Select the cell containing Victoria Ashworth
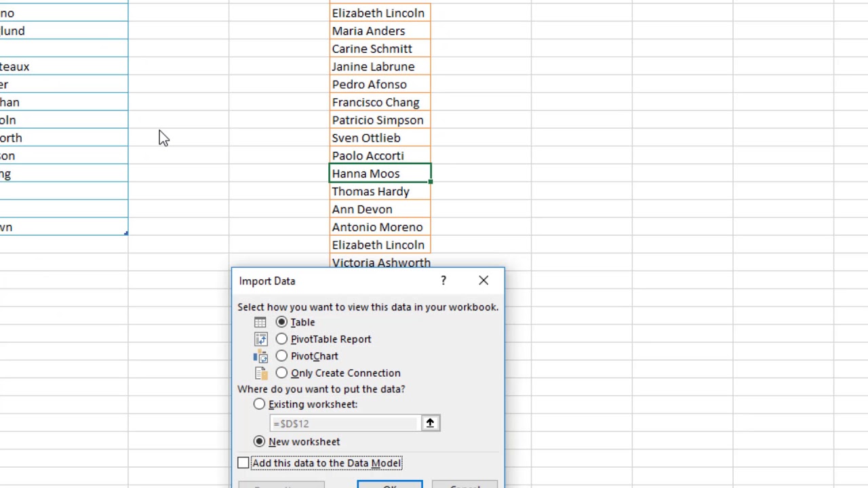The image size is (868, 488). click(x=381, y=263)
